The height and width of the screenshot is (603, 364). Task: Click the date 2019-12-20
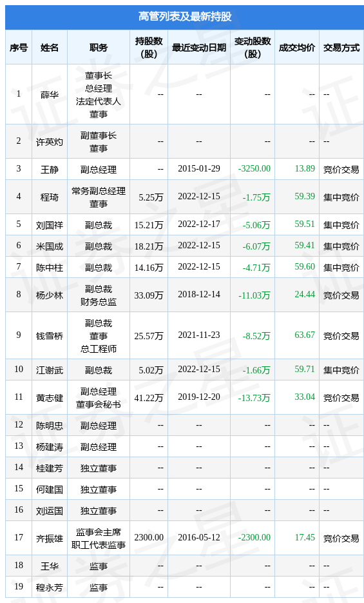coord(199,397)
